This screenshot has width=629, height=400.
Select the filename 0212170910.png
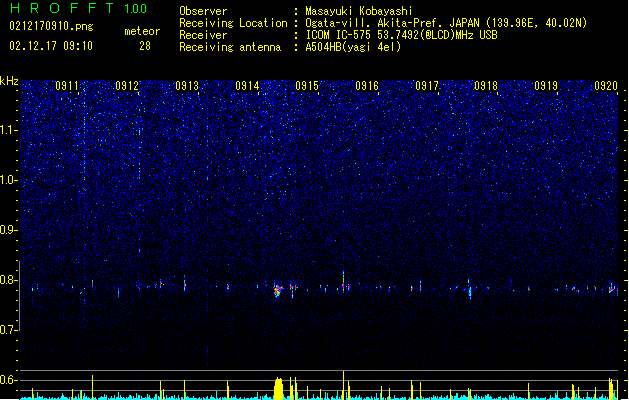(51, 26)
